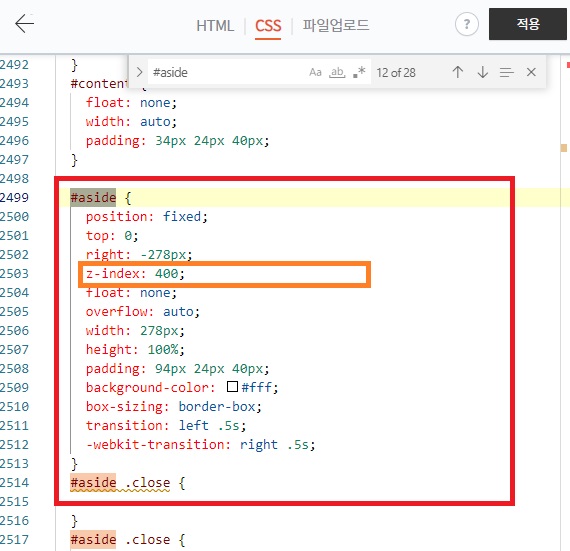Click the red marker in overview ruler
The width and height of the screenshot is (570, 551).
pos(568,65)
